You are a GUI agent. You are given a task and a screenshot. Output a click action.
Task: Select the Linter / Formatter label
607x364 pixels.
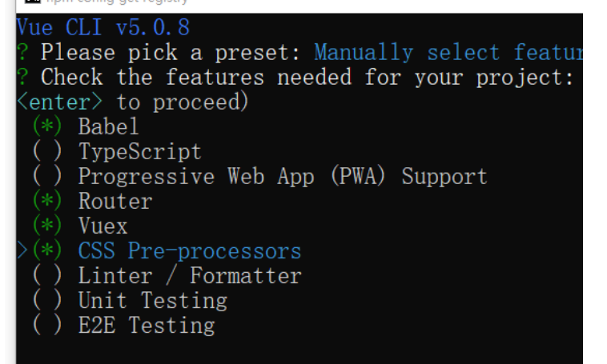[x=190, y=275]
